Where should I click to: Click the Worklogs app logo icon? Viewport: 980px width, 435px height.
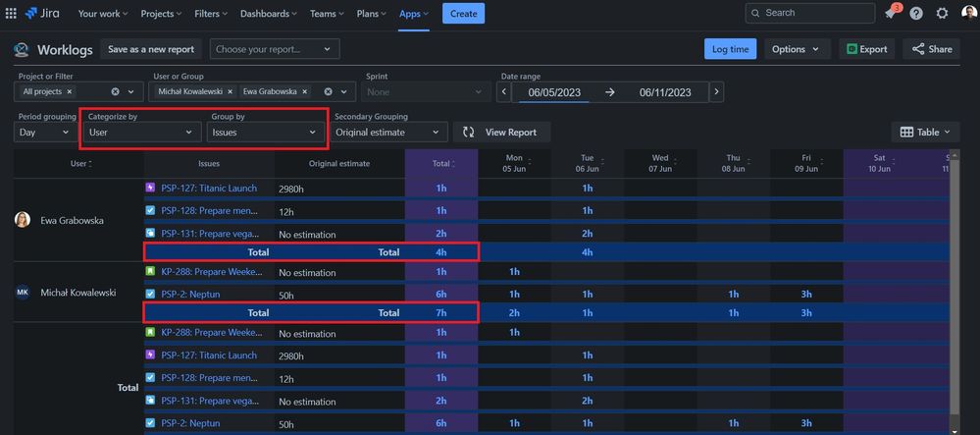22,49
